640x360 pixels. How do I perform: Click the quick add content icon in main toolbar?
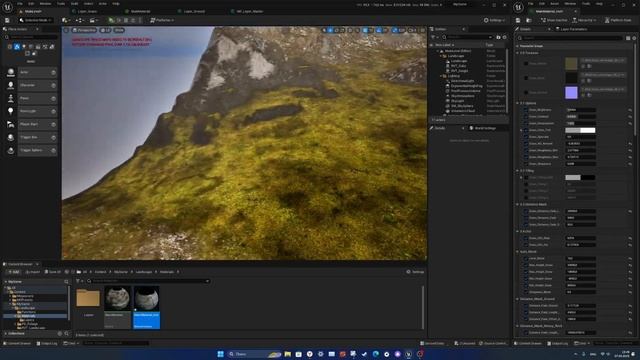pos(65,20)
